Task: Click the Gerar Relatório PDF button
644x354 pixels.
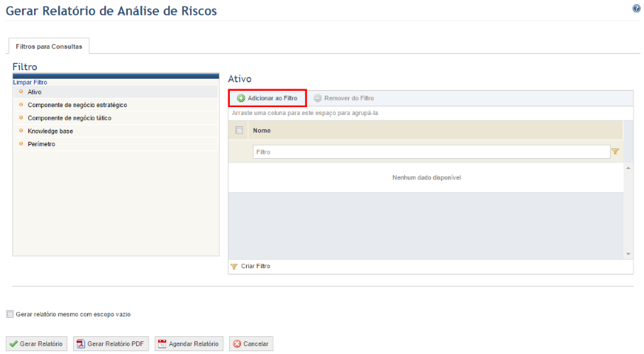Action: point(111,344)
